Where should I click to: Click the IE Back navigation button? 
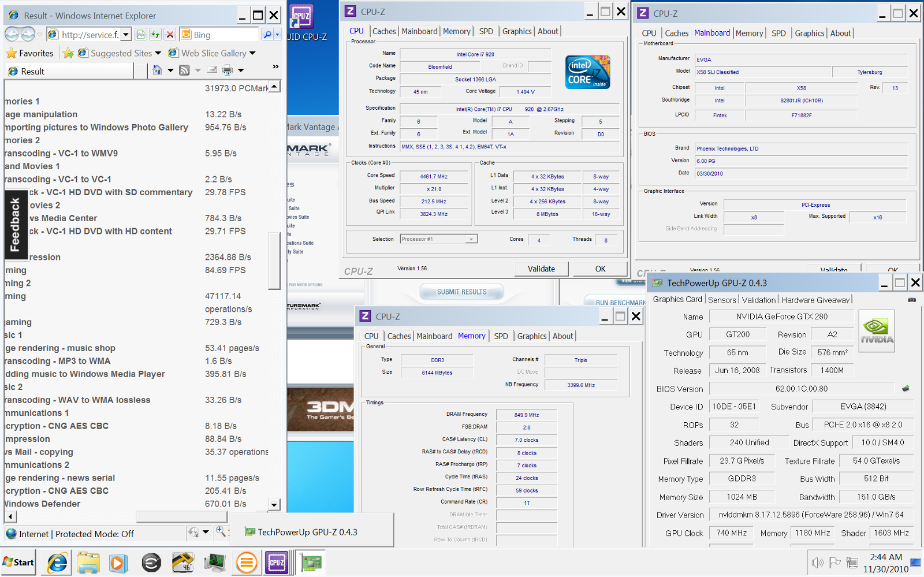pos(12,35)
